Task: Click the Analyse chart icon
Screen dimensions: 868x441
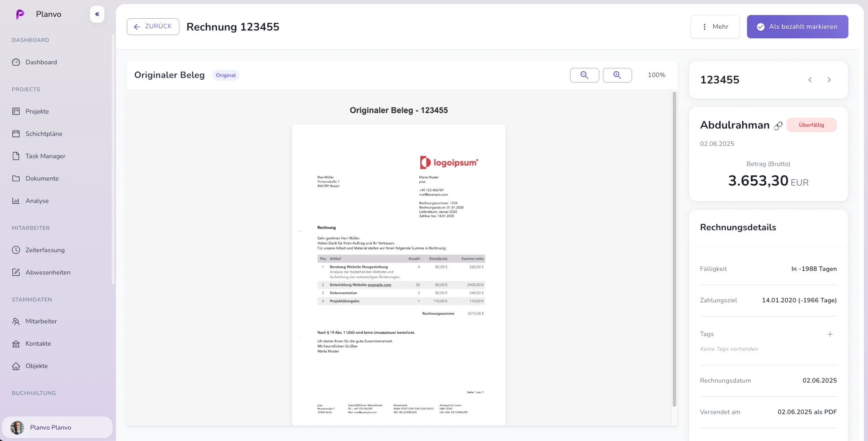Action: [16, 201]
